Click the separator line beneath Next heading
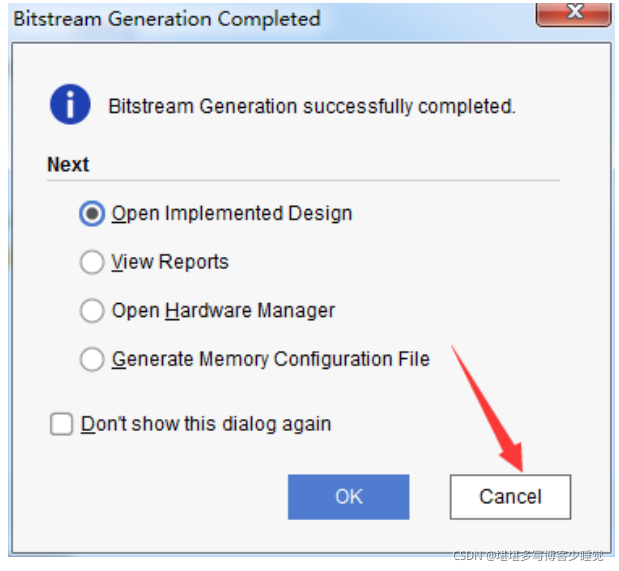This screenshot has height=571, width=619. 303,180
